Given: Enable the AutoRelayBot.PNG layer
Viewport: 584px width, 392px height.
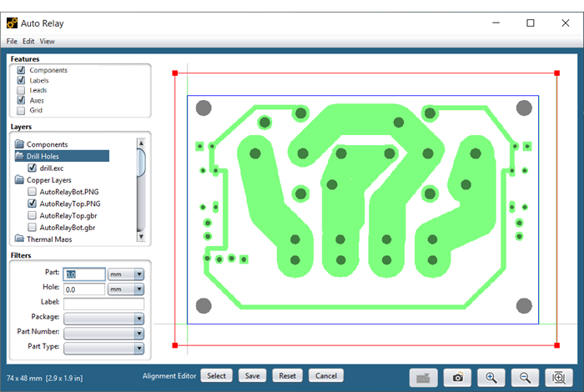Looking at the screenshot, I should pos(33,192).
